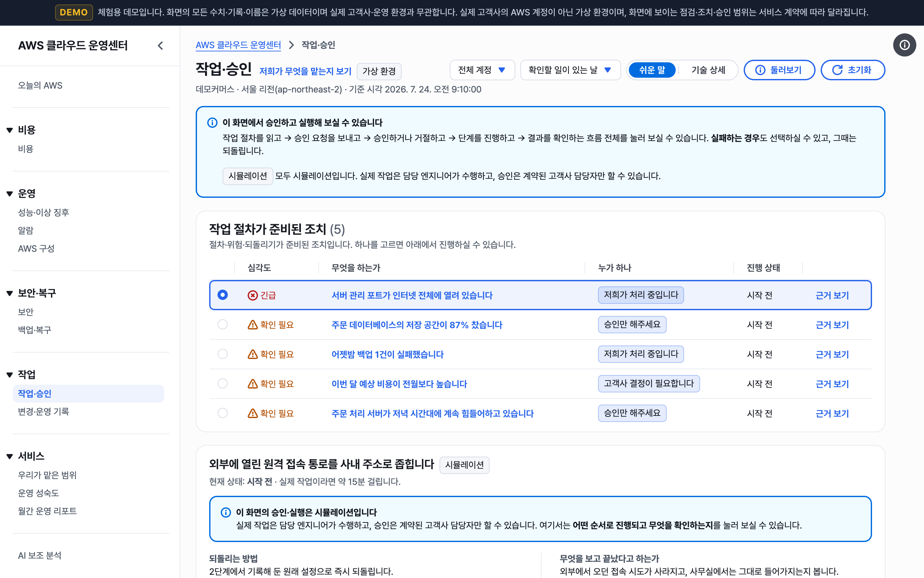Collapse the 비용 sidebar section
924x578 pixels.
click(10, 130)
